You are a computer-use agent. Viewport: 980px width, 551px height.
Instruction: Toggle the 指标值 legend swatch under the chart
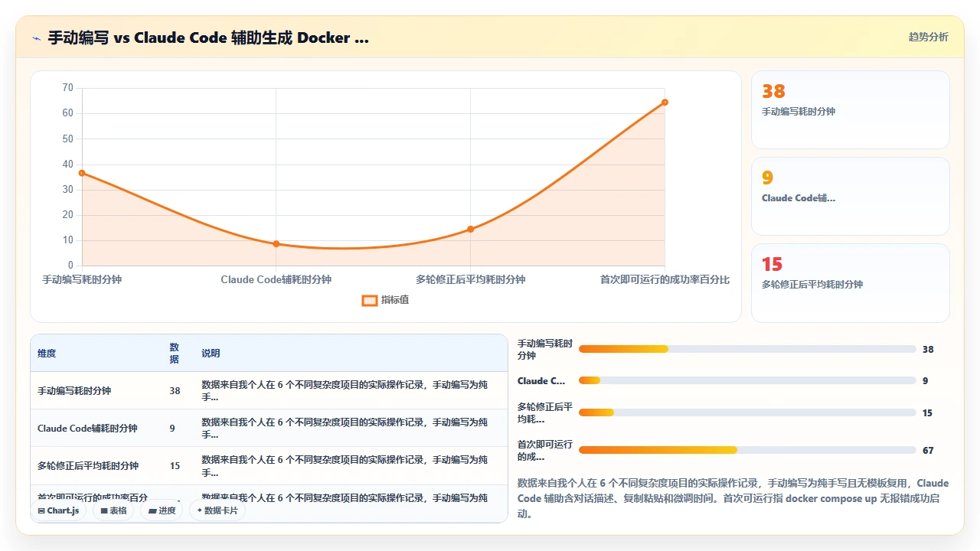coord(369,300)
